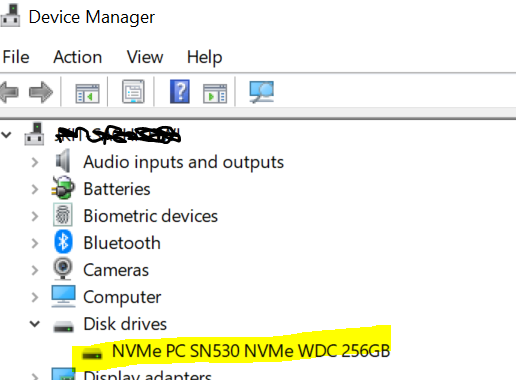Click the Bluetooth logo icon
This screenshot has width=516, height=380.
coord(63,242)
